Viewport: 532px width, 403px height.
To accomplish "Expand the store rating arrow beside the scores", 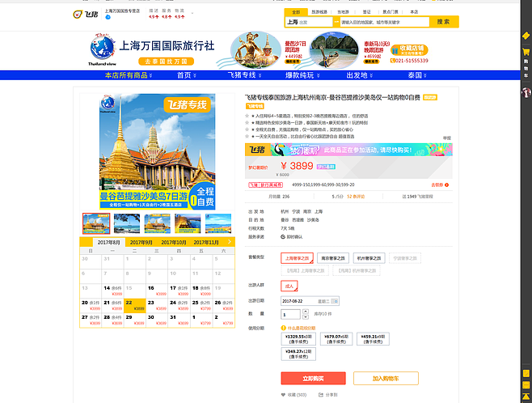I will coord(192,14).
